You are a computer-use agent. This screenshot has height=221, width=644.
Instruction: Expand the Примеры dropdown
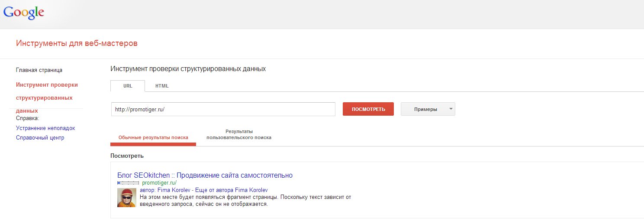click(x=428, y=109)
